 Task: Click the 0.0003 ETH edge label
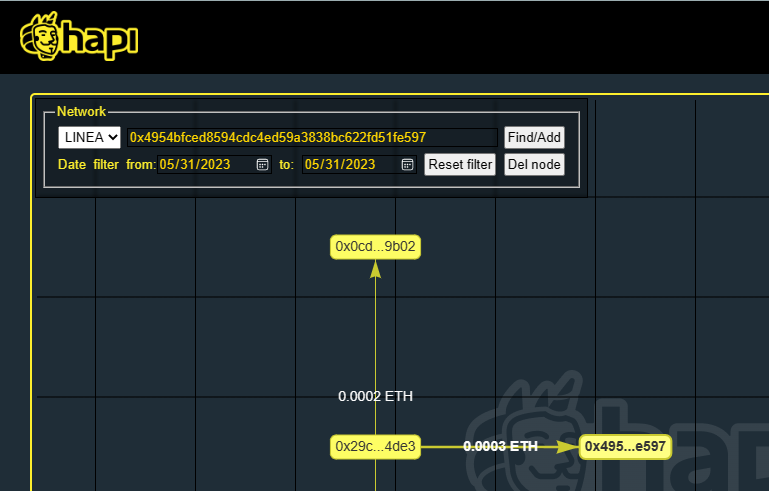tap(500, 446)
